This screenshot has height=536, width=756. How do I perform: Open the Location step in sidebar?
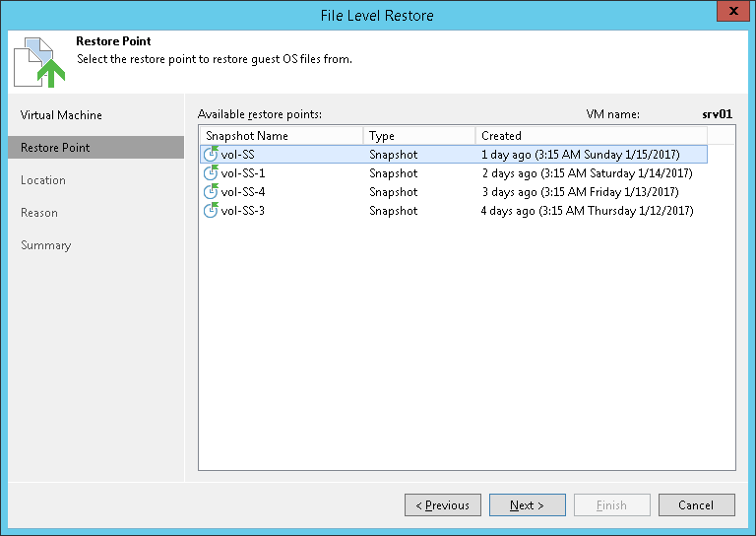pos(43,180)
